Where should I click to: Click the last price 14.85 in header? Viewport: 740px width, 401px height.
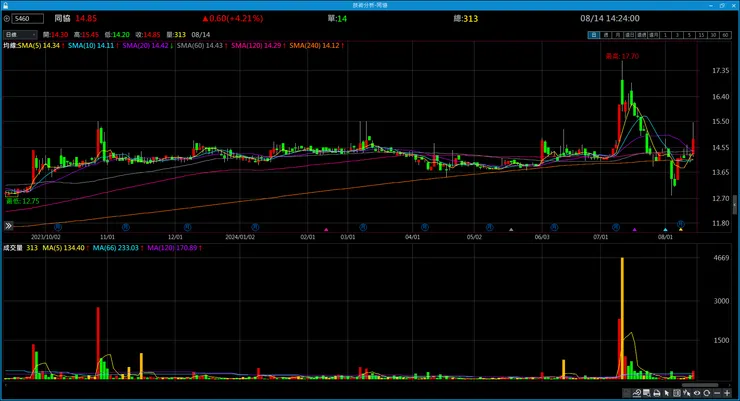(86, 18)
